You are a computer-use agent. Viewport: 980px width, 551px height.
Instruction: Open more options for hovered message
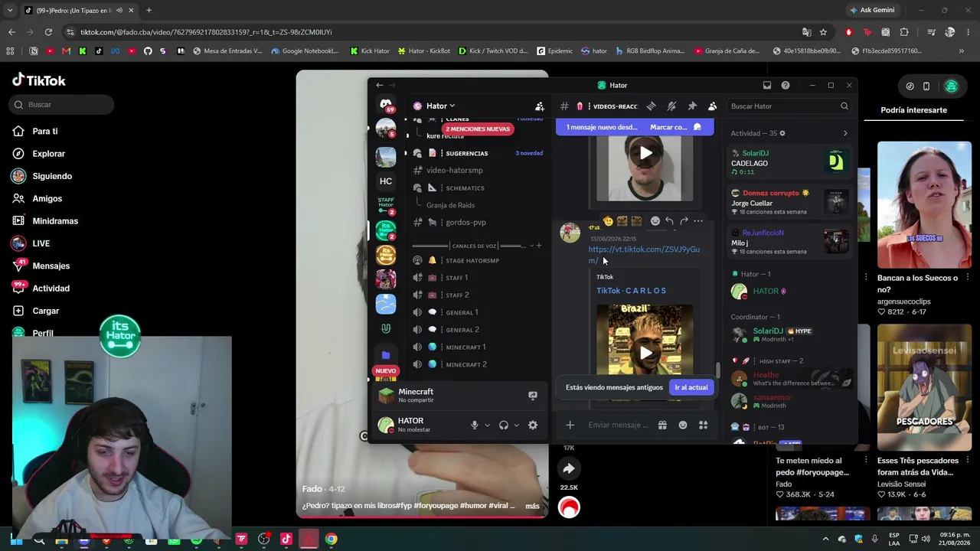(698, 221)
